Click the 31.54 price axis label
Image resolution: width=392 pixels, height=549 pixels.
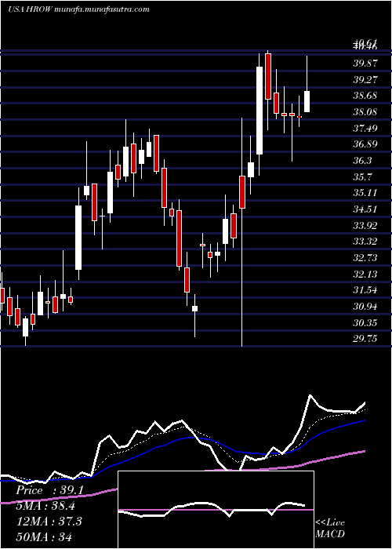coord(365,290)
